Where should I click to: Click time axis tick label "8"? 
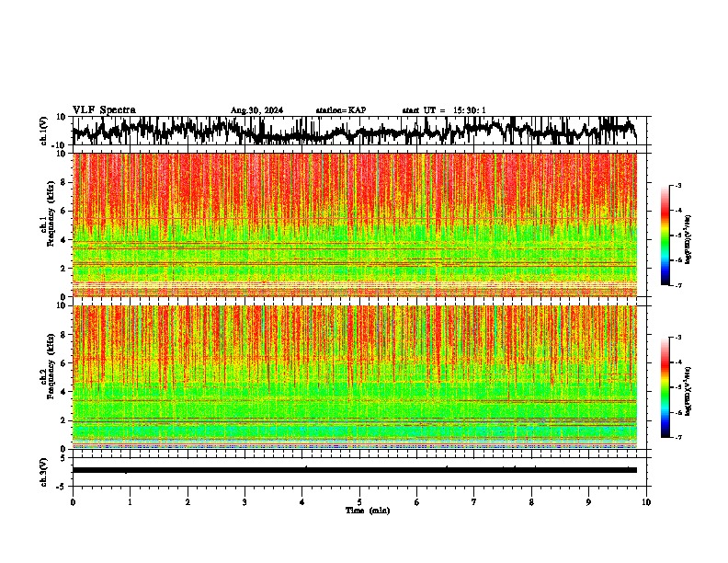click(531, 502)
